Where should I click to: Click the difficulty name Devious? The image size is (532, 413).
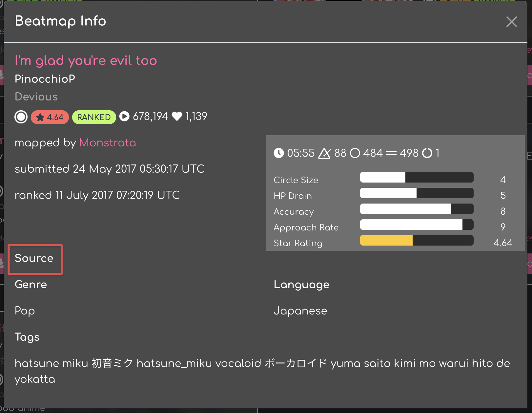click(36, 97)
